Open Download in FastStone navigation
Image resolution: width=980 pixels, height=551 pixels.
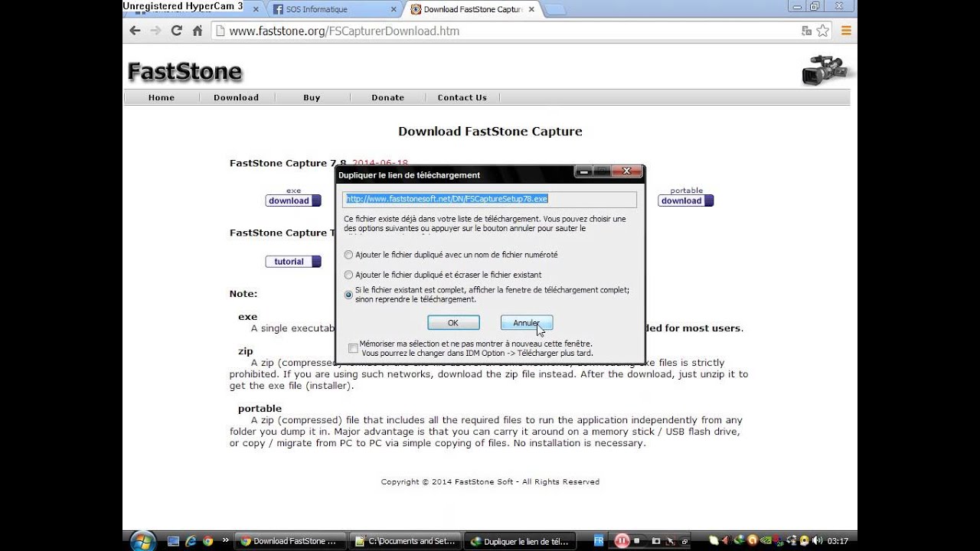click(236, 97)
